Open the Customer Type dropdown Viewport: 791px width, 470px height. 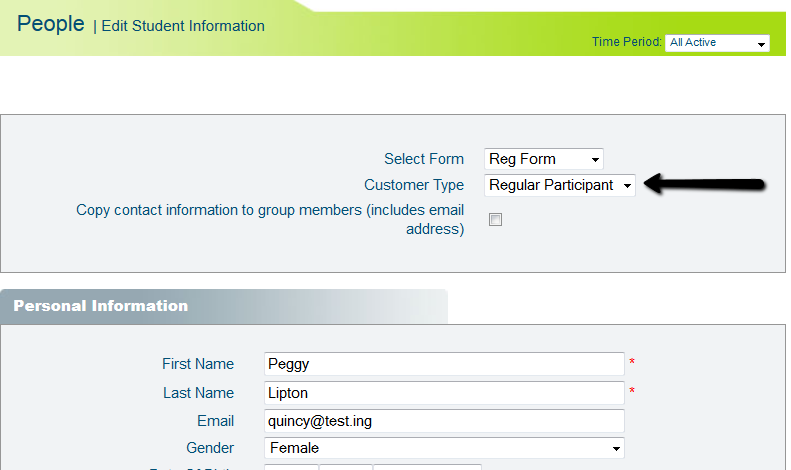click(559, 185)
